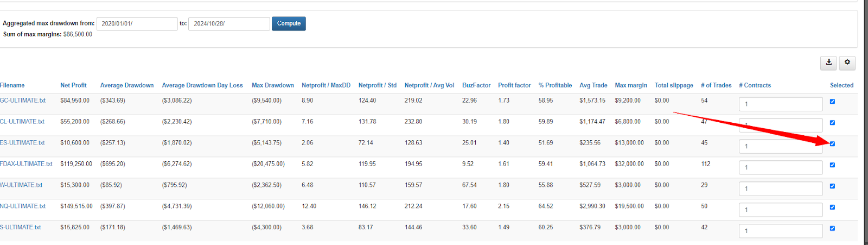Uncheck Selected for ES-ULTIMATE.txt
The image size is (868, 245).
(832, 144)
